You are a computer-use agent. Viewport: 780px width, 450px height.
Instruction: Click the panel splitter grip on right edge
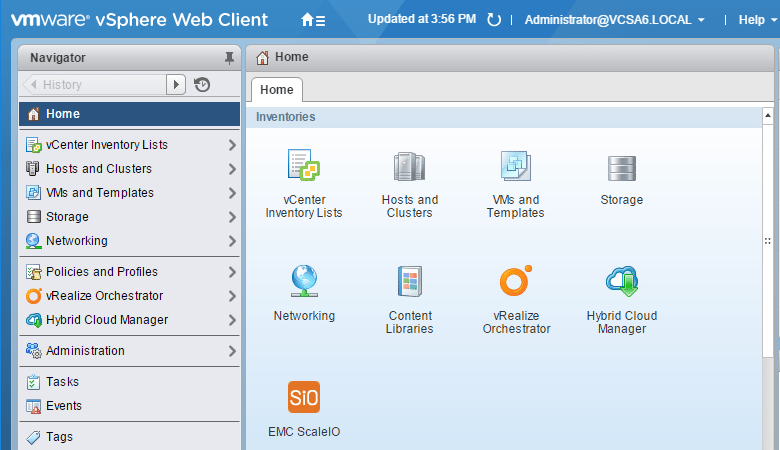coord(768,241)
